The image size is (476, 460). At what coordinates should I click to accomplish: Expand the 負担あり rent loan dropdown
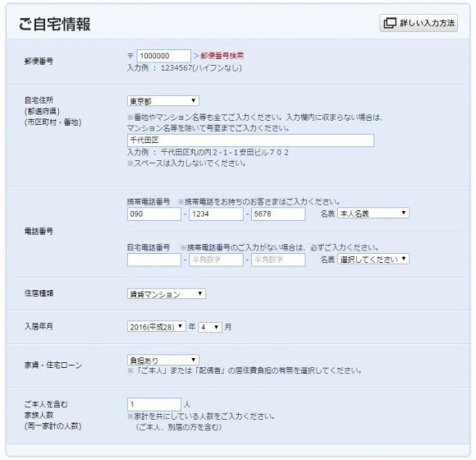tap(163, 360)
